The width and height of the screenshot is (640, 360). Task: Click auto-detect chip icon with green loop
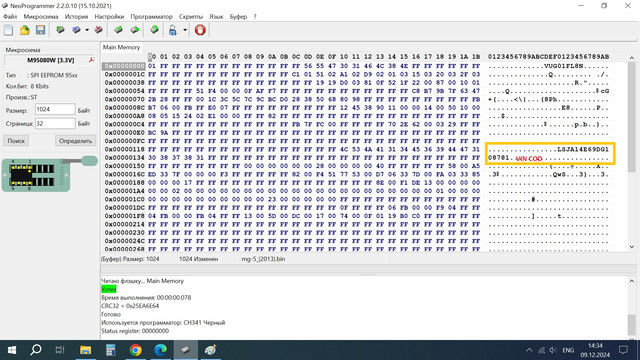pyautogui.click(x=154, y=30)
